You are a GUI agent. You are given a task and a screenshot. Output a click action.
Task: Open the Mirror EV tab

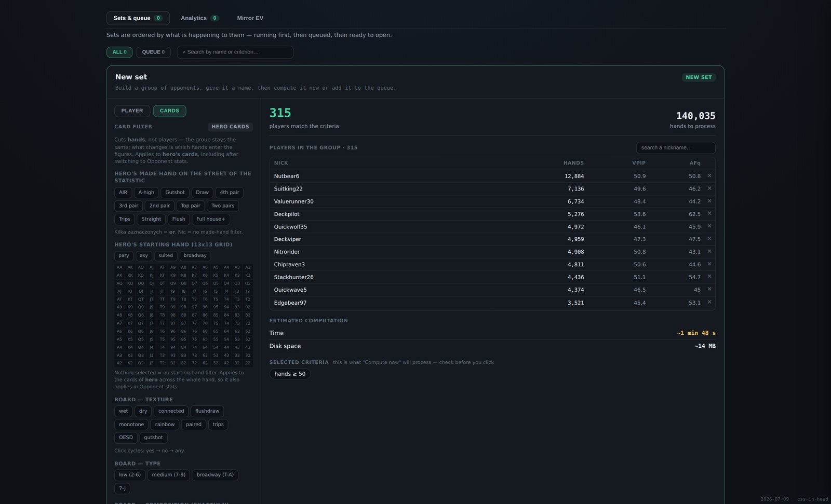(x=250, y=18)
